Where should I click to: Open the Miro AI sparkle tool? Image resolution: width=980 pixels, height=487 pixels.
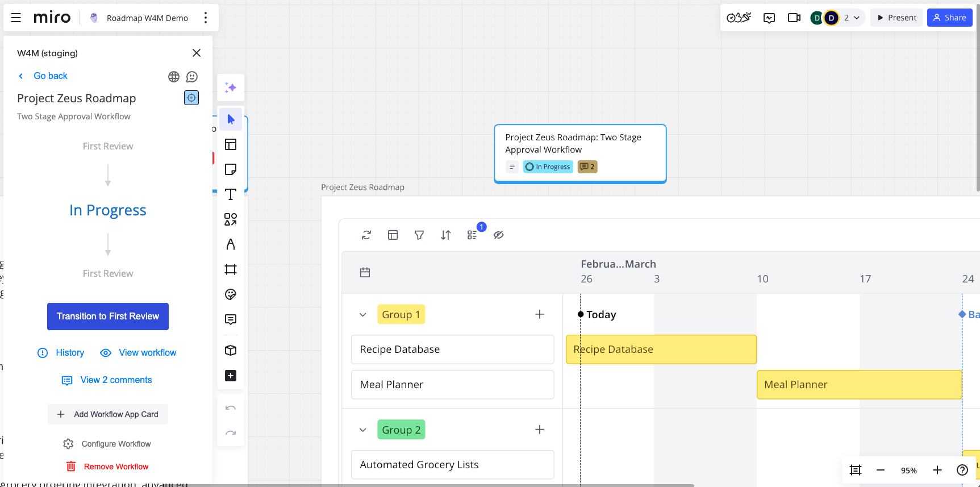pyautogui.click(x=231, y=88)
